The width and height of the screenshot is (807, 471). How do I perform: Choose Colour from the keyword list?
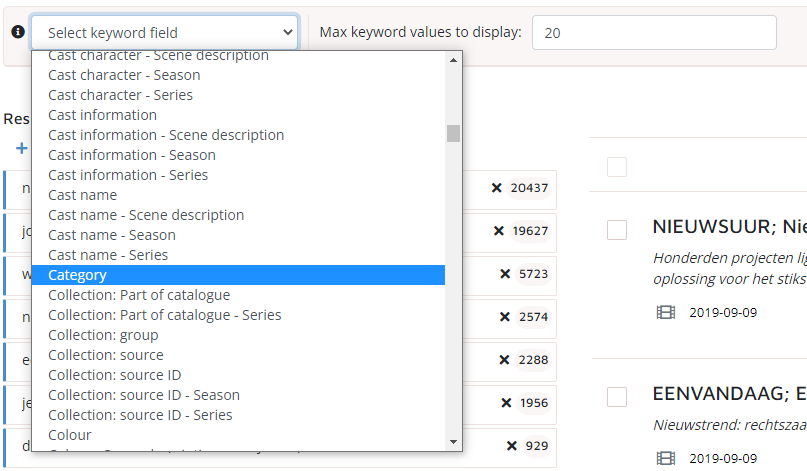coord(238,435)
